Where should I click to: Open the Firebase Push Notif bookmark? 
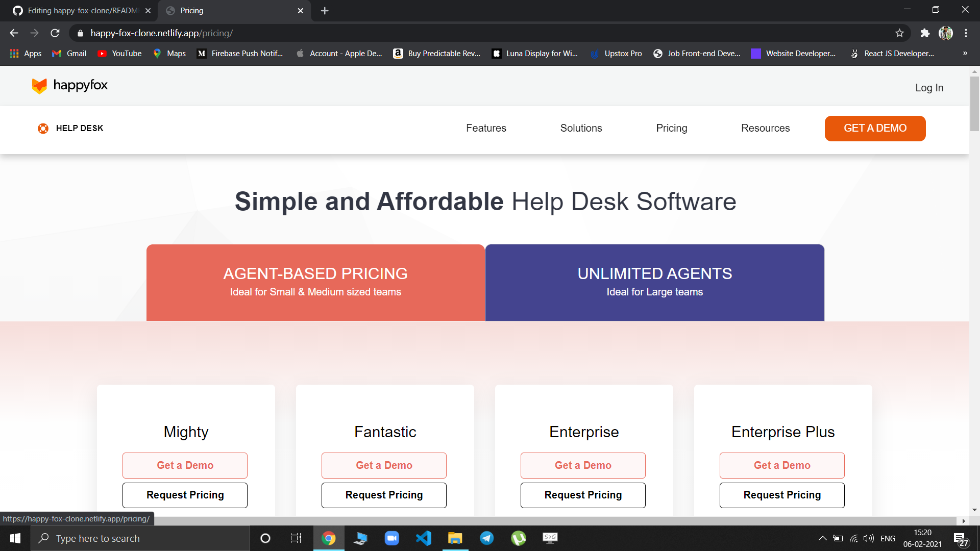pos(240,54)
